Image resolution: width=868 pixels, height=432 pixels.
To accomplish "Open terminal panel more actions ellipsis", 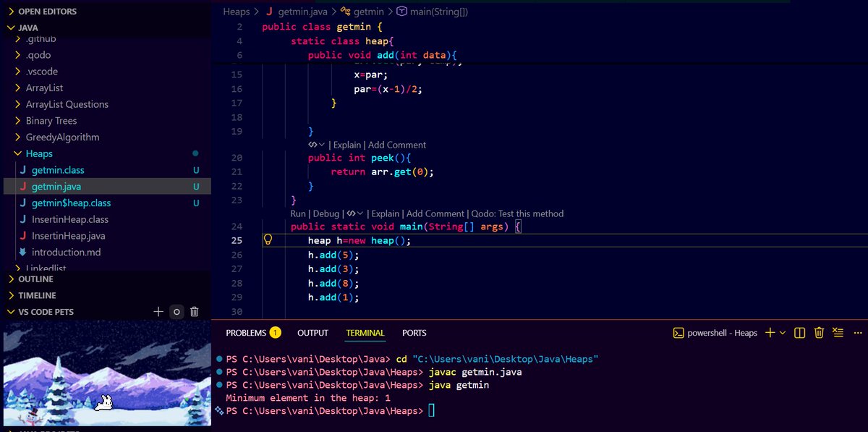I will 859,333.
